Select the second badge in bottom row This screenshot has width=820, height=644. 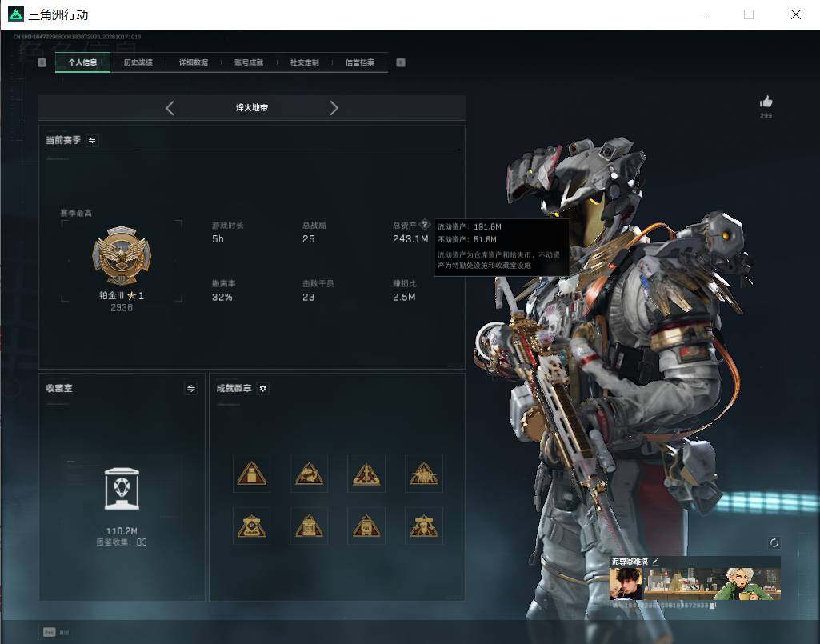[x=309, y=526]
